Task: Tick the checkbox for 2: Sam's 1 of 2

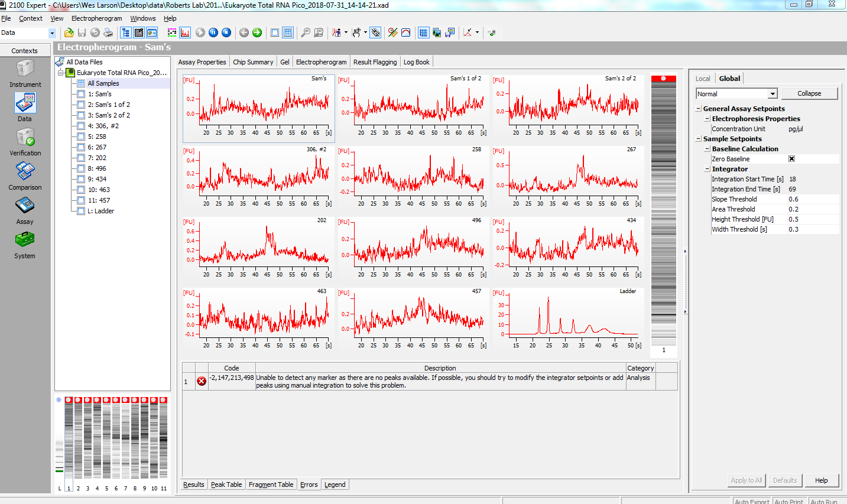Action: (81, 105)
